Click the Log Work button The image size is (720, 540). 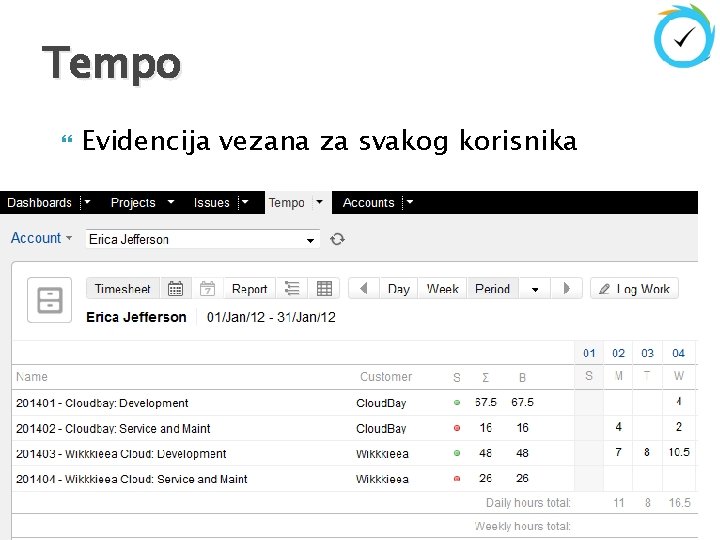(634, 289)
